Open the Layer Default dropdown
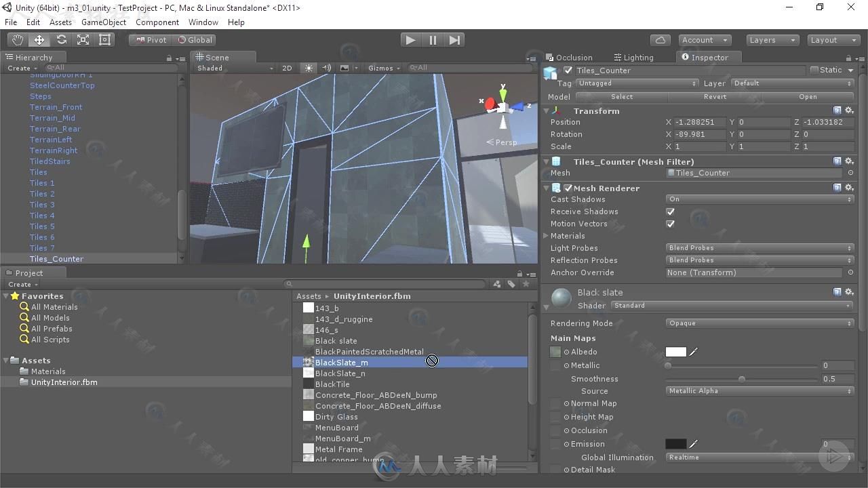 pos(792,83)
